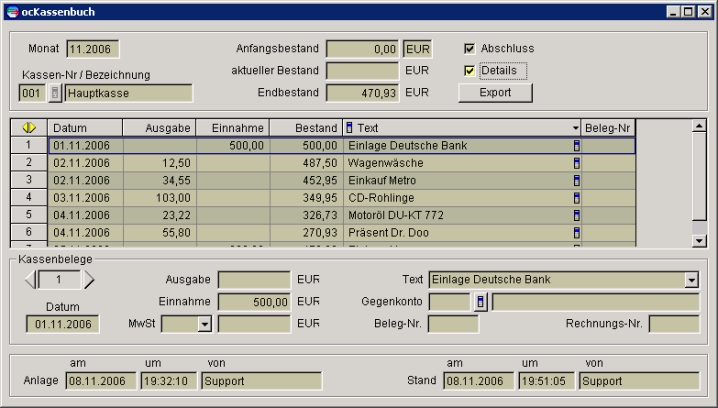The width and height of the screenshot is (718, 408).
Task: Click into the Ausgabe input field
Action: [x=255, y=280]
